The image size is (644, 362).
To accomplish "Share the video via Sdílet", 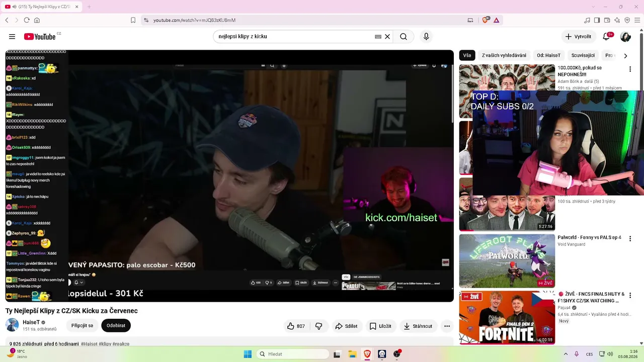I will tap(346, 326).
